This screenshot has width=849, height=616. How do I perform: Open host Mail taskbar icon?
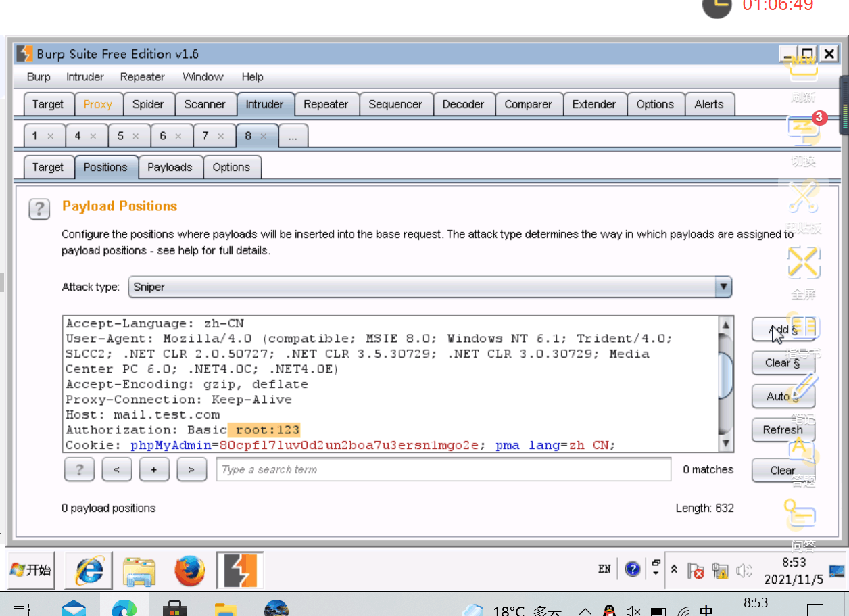click(x=74, y=608)
